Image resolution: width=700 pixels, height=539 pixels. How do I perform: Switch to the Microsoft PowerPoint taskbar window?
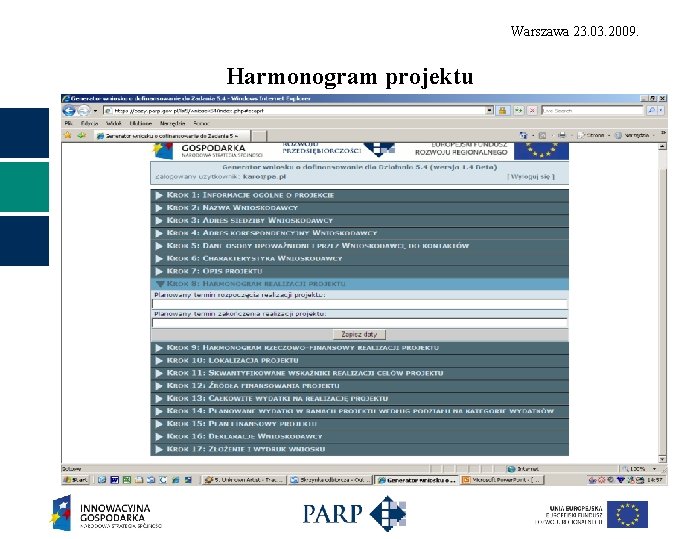(x=502, y=480)
